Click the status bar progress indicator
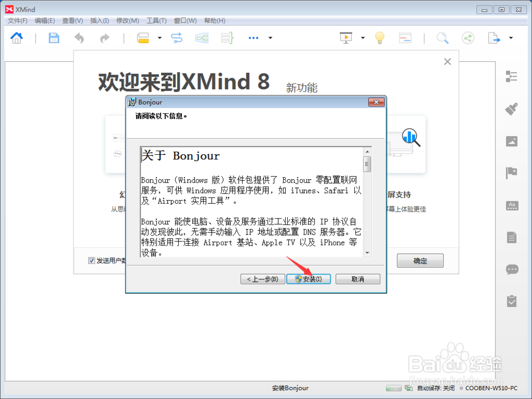Image resolution: width=532 pixels, height=399 pixels. click(x=394, y=388)
